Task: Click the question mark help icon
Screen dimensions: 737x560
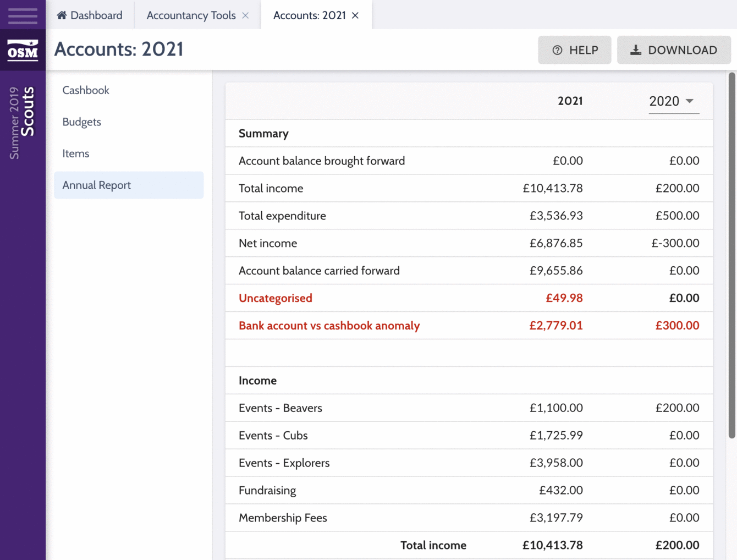Action: pyautogui.click(x=557, y=50)
